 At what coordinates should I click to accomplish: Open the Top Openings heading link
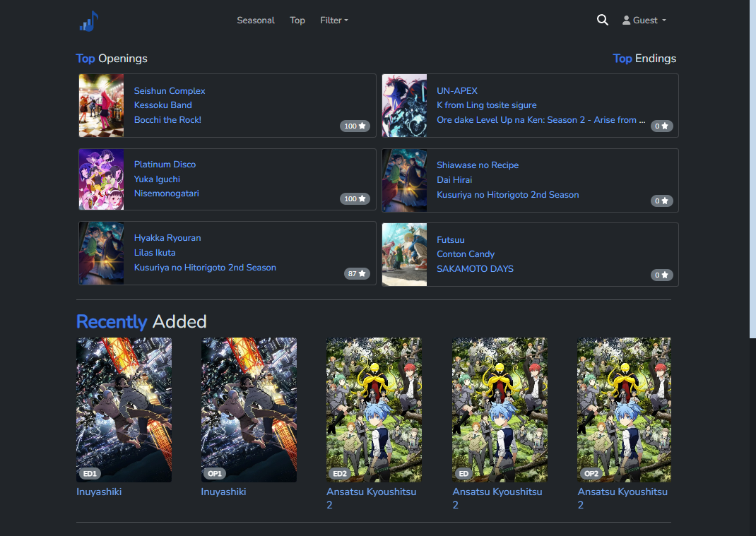(112, 59)
